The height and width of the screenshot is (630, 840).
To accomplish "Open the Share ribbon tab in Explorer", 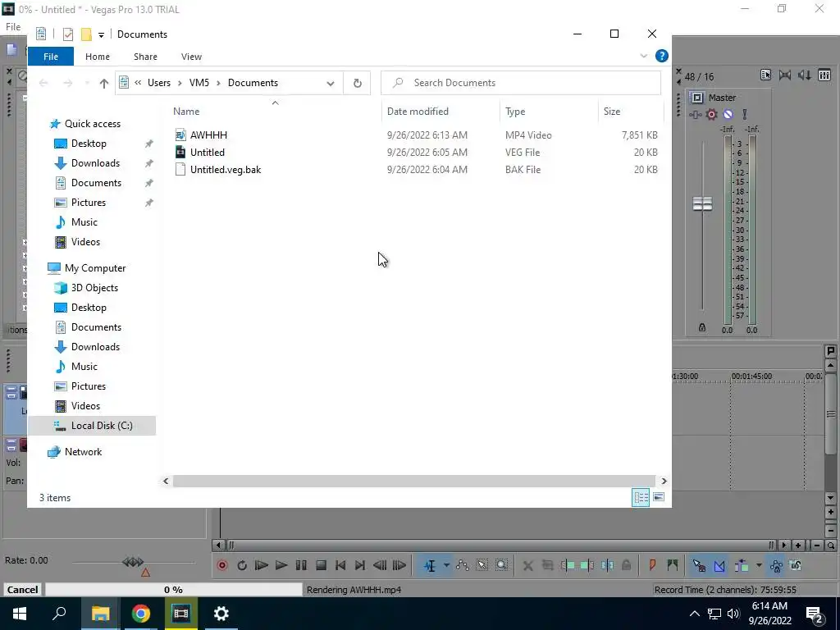I will (x=145, y=57).
